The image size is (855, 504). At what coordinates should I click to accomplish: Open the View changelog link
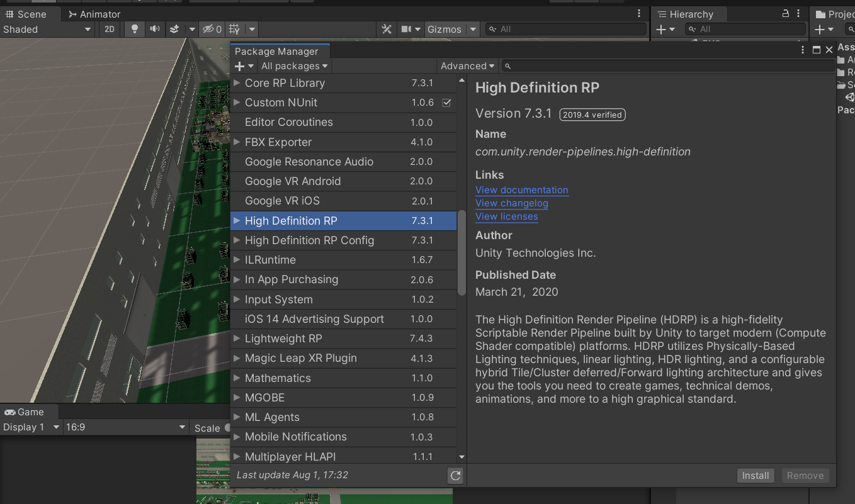point(512,203)
